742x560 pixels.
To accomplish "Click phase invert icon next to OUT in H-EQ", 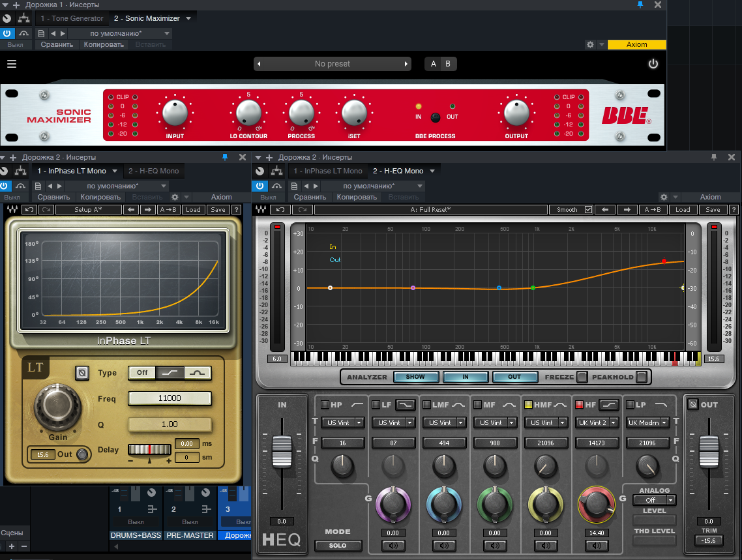I will pos(693,404).
